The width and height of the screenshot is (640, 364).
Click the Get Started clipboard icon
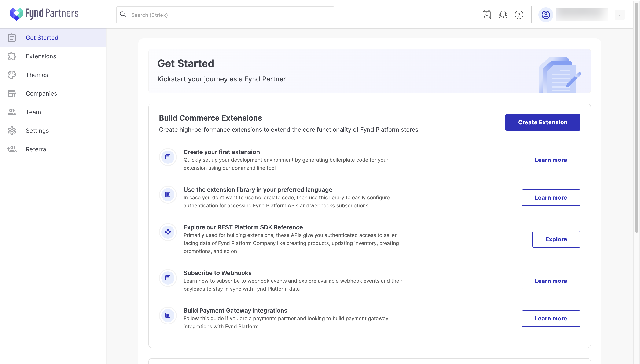tap(12, 38)
